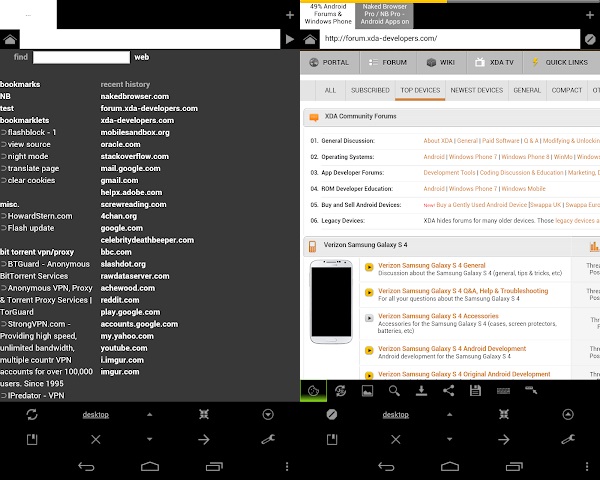Tap home icon in right browser pane
The height and width of the screenshot is (480, 600).
tap(310, 39)
